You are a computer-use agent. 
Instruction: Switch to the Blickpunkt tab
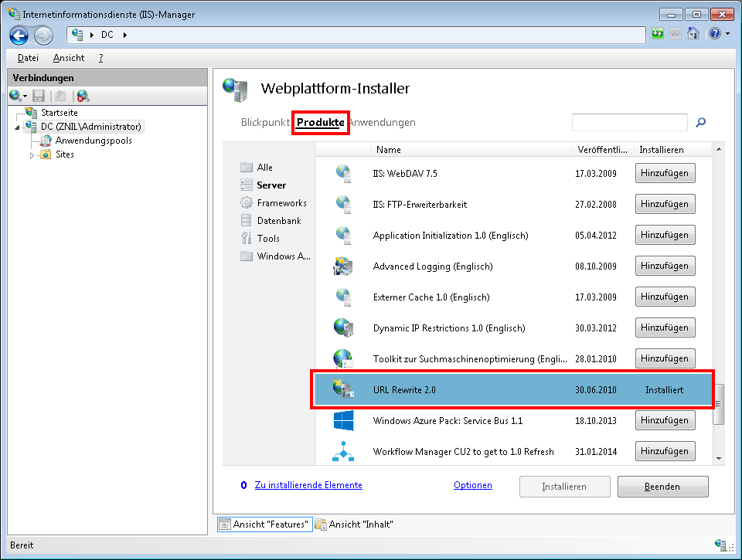tap(265, 122)
